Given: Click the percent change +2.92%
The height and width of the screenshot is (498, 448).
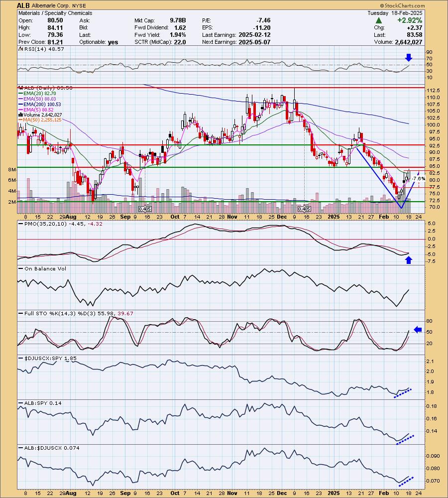Looking at the screenshot, I should coord(410,20).
